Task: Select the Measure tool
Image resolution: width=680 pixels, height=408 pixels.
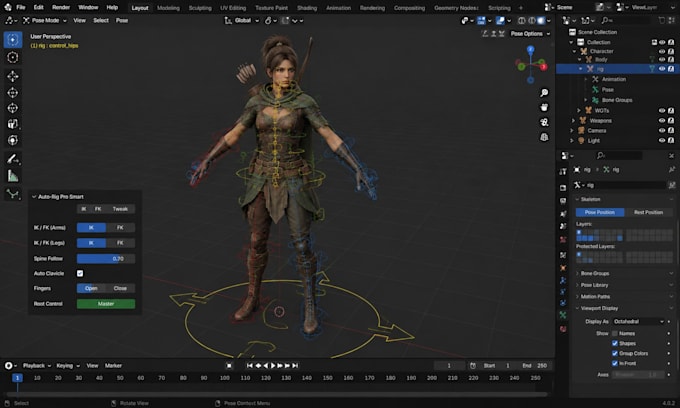Action: point(13,176)
